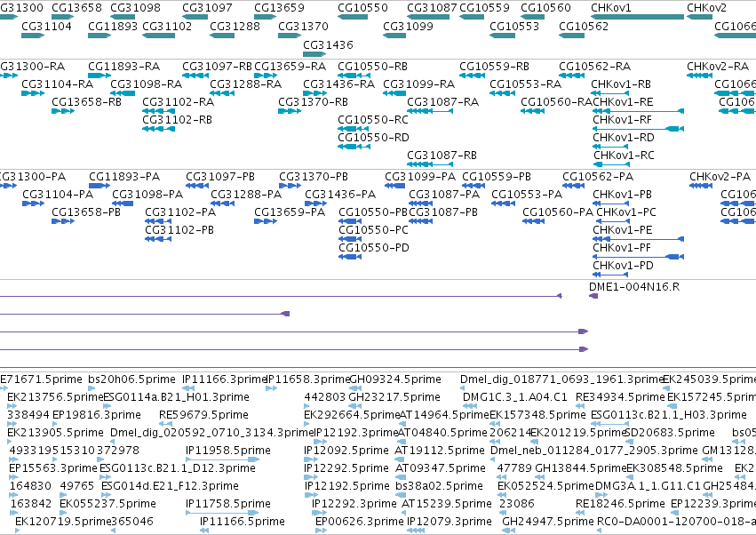Click EST ESG0114a.B21_H01.3prime
Screen dimensions: 756x535
(177, 397)
